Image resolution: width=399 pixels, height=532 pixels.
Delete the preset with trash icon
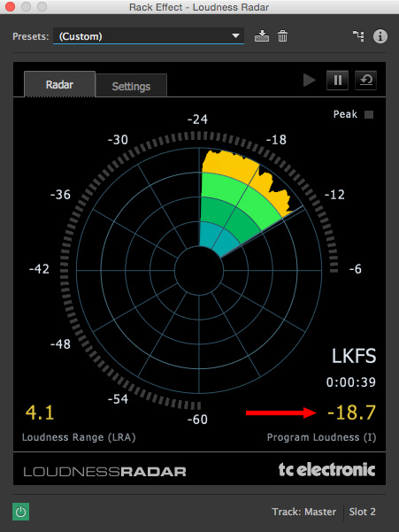point(282,36)
